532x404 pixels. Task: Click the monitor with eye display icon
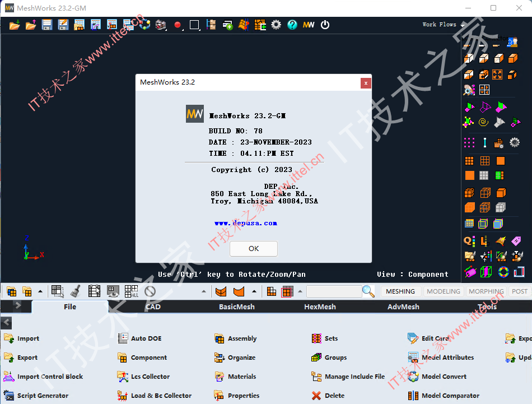(113, 291)
